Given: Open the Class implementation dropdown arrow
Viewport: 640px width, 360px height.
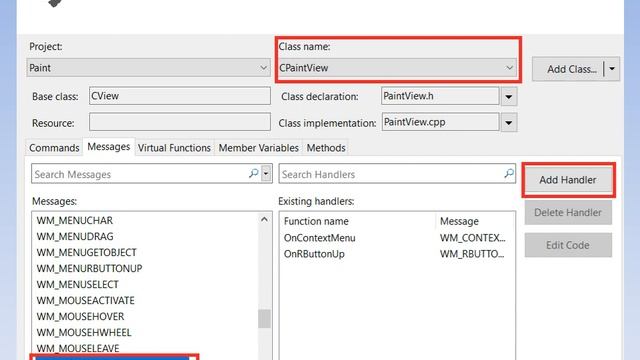Looking at the screenshot, I should [x=509, y=123].
